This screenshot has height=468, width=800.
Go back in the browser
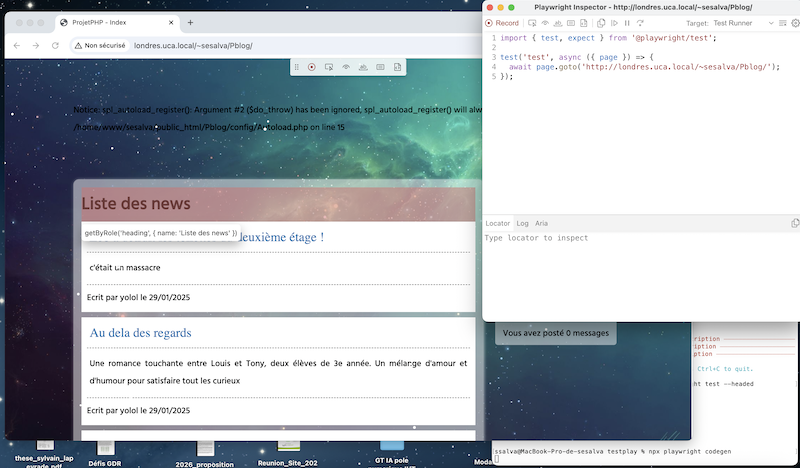[17, 45]
